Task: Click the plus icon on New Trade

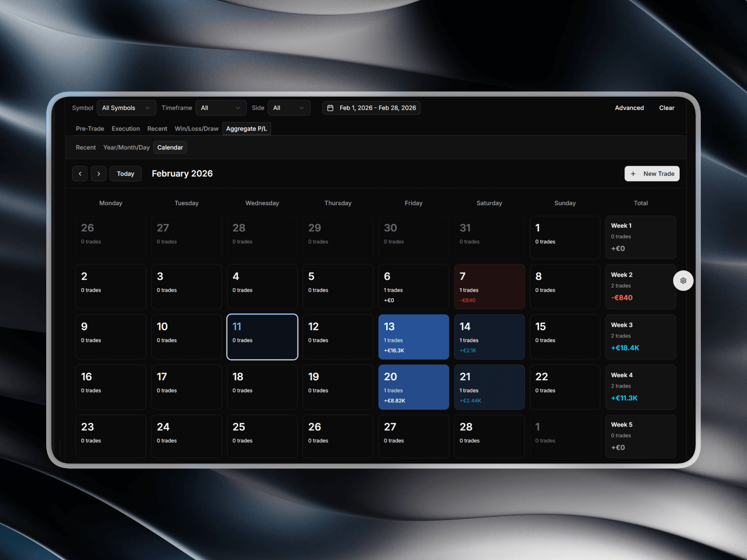Action: (633, 173)
